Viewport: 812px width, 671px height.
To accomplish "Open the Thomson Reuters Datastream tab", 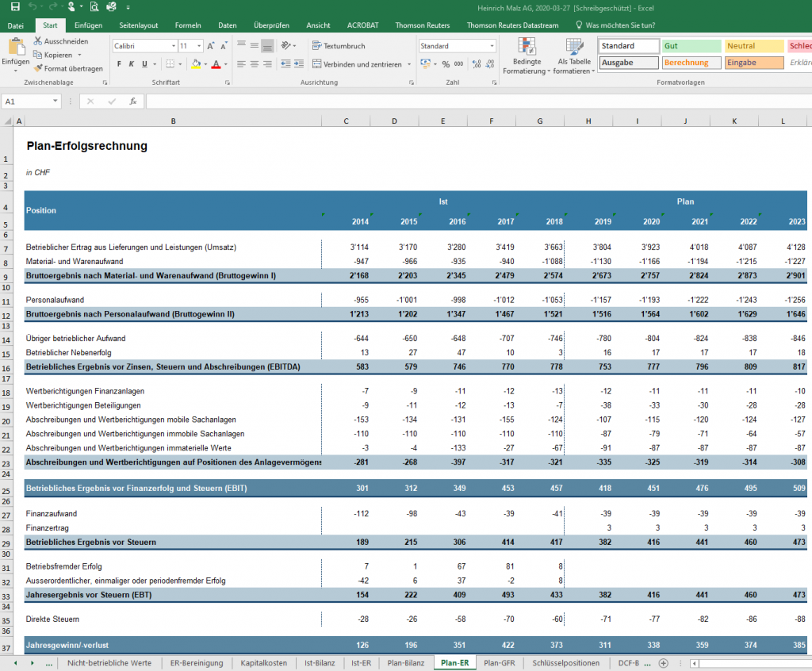I will pyautogui.click(x=513, y=25).
